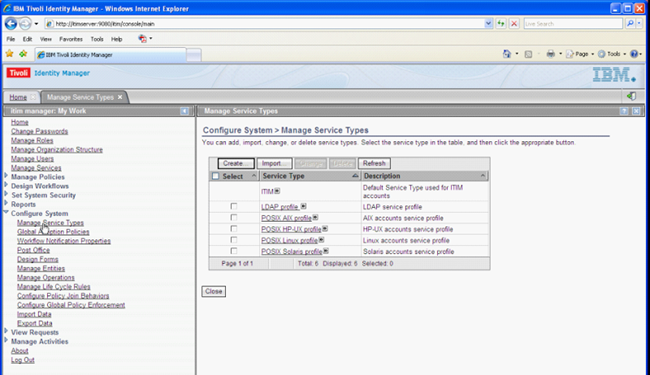This screenshot has height=375, width=650.
Task: Open the Favorites menu
Action: (x=71, y=39)
